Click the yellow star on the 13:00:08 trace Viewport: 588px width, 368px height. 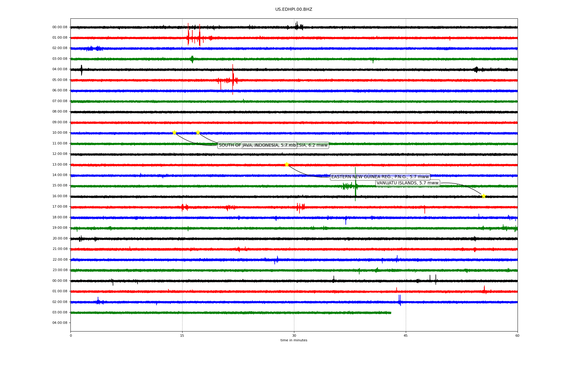[x=287, y=164]
